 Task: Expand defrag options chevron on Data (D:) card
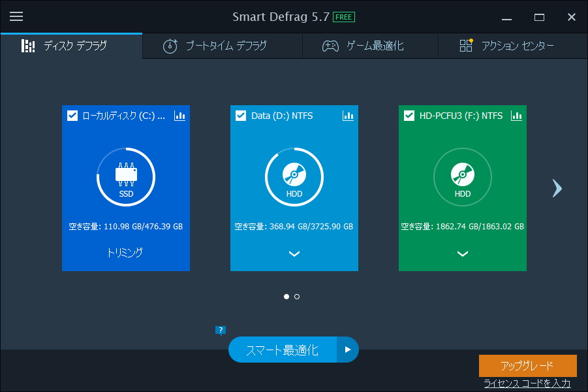294,254
